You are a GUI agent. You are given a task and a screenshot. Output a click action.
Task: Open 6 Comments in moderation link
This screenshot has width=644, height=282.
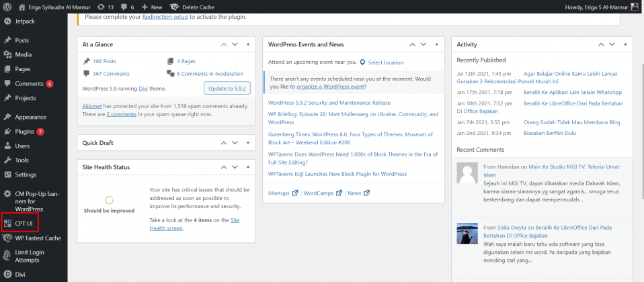210,74
